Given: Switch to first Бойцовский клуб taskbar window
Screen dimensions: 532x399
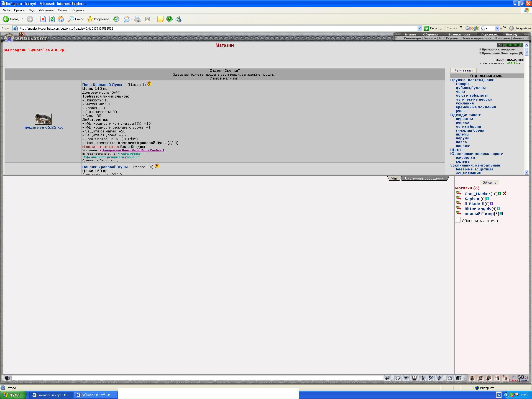Looking at the screenshot, I should pyautogui.click(x=51, y=395).
